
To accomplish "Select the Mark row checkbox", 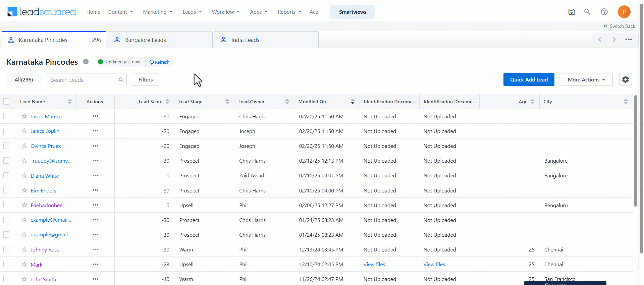I will [6, 264].
